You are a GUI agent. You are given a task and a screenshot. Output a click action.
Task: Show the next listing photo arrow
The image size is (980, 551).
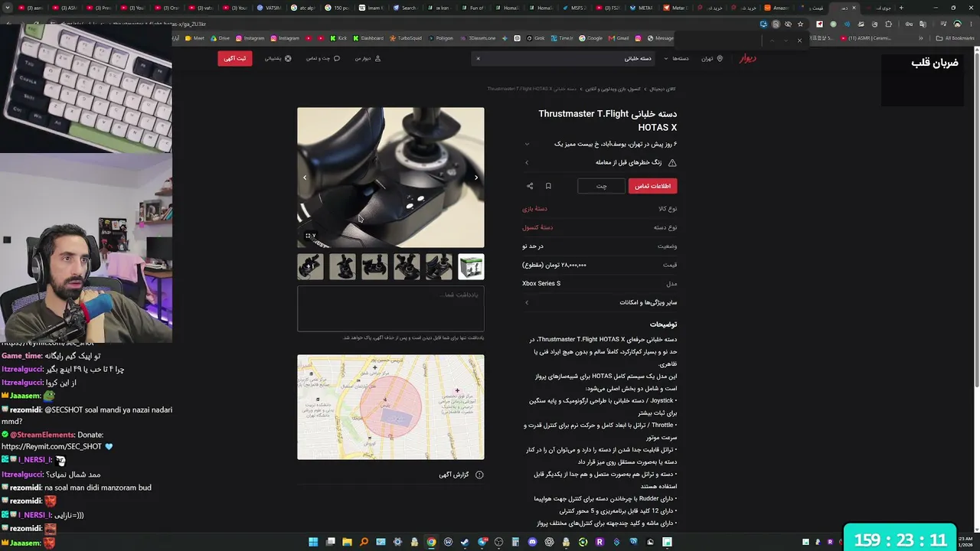[x=476, y=178]
